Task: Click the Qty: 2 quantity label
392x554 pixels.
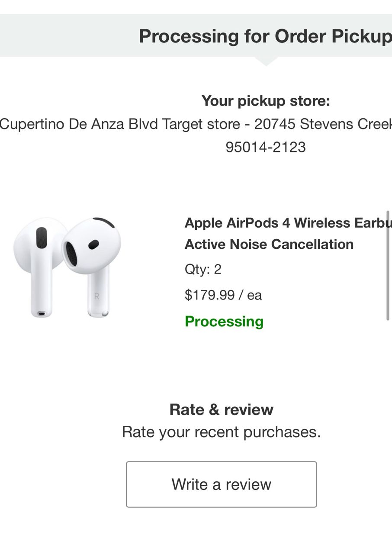Action: coord(203,270)
